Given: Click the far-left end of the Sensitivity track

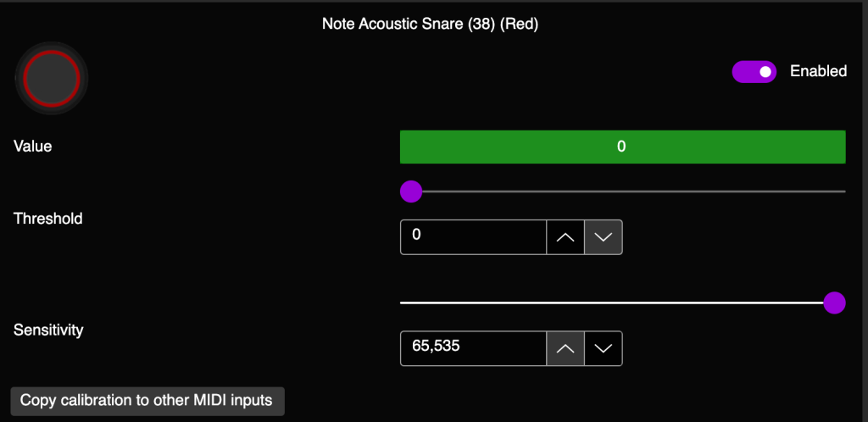Looking at the screenshot, I should coord(403,303).
